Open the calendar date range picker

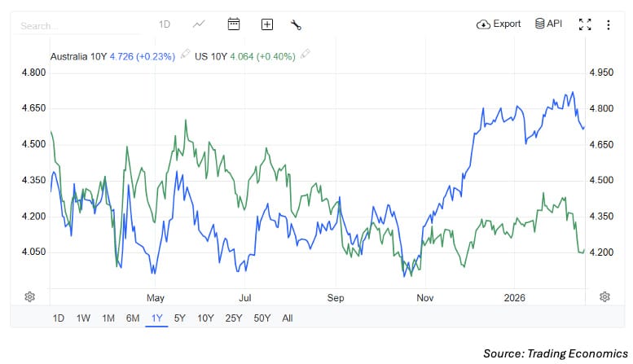pyautogui.click(x=234, y=24)
